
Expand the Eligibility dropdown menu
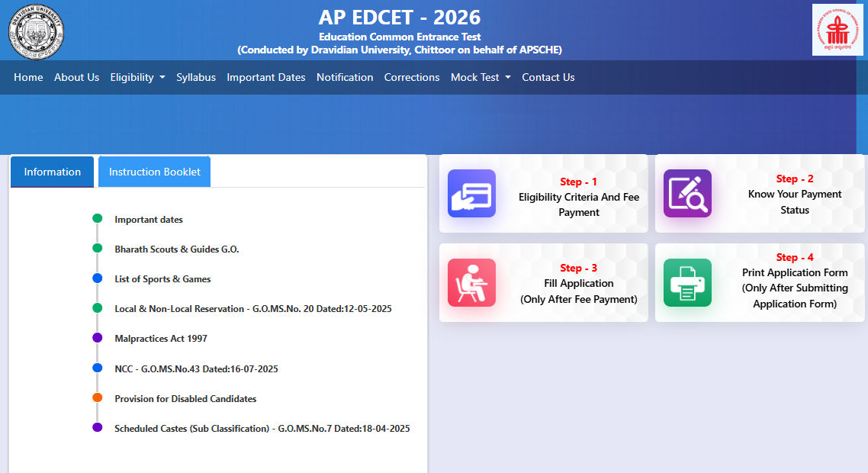click(x=137, y=78)
